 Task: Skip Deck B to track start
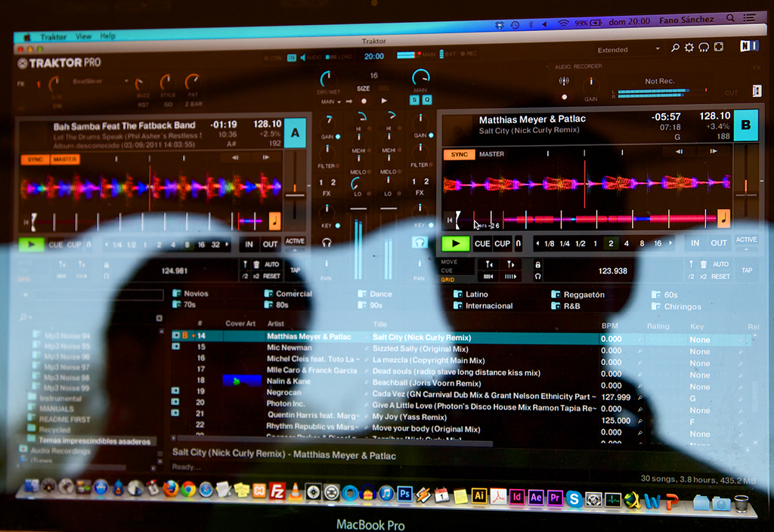point(449,220)
